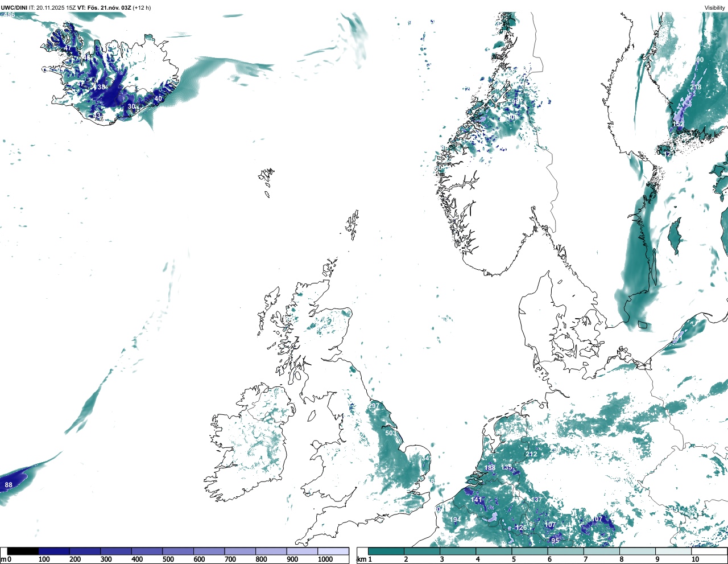Click the 503 visibility value on English coast
The height and width of the screenshot is (564, 728).
[x=391, y=433]
